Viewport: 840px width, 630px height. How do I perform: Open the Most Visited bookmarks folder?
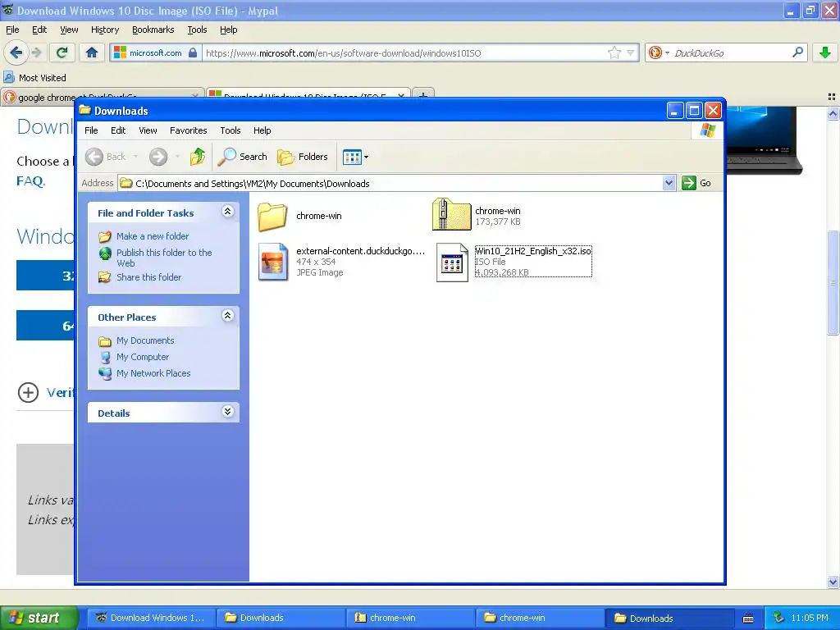pos(34,78)
